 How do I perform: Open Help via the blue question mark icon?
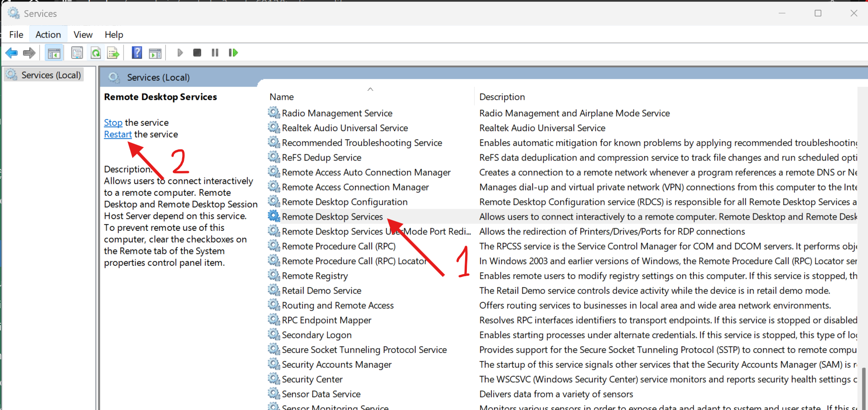(x=137, y=53)
